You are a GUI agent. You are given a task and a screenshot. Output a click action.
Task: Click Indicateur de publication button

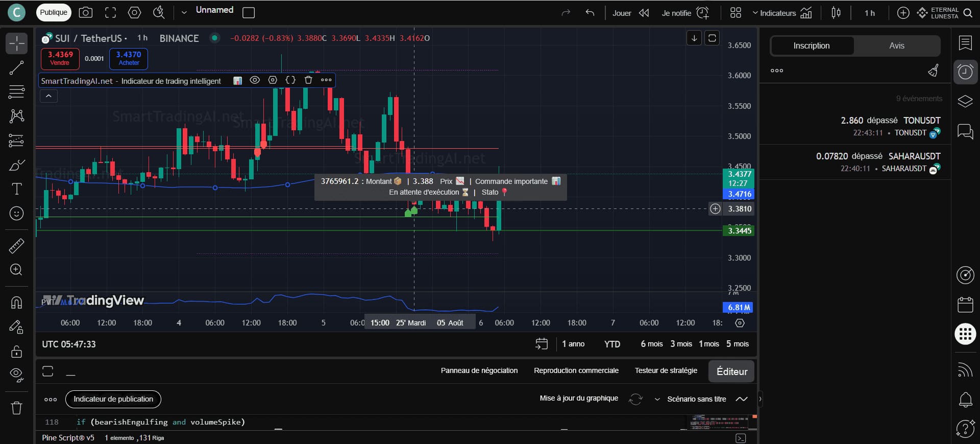(113, 399)
